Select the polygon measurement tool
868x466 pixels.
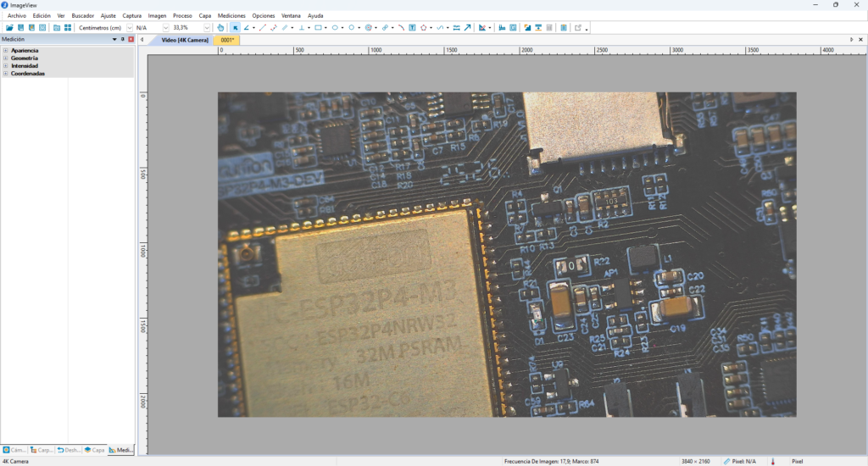[424, 28]
